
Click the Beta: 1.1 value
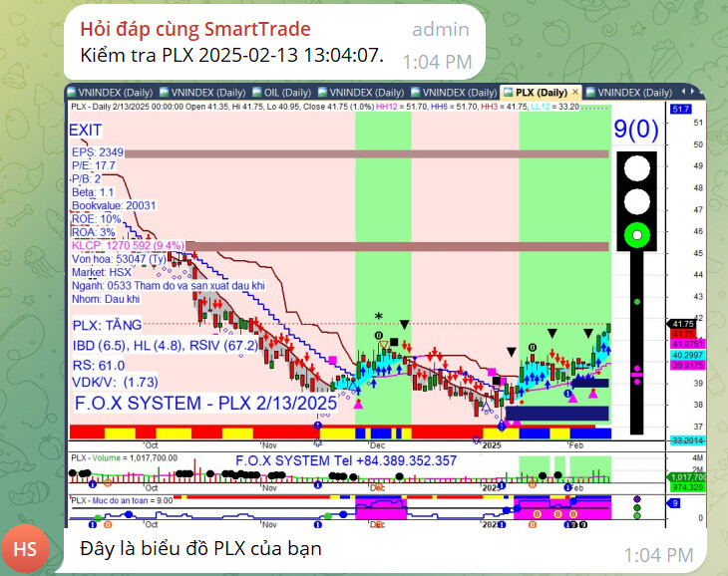pyautogui.click(x=93, y=192)
